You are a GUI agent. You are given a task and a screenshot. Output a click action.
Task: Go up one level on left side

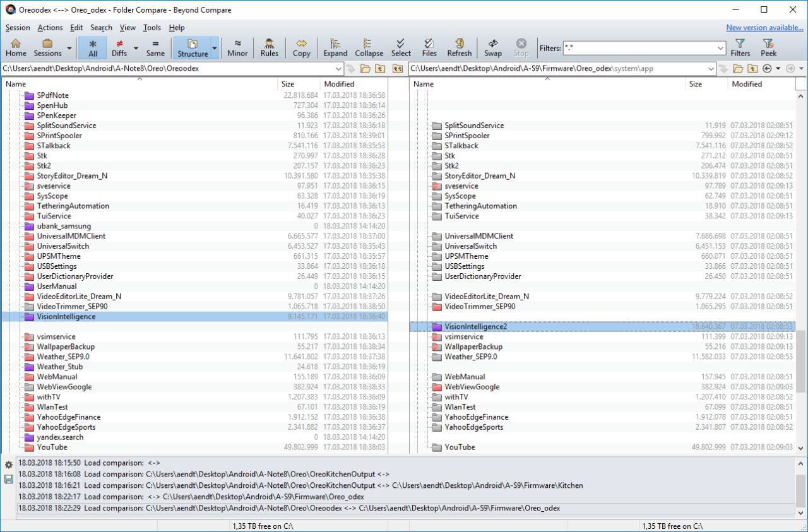point(380,68)
